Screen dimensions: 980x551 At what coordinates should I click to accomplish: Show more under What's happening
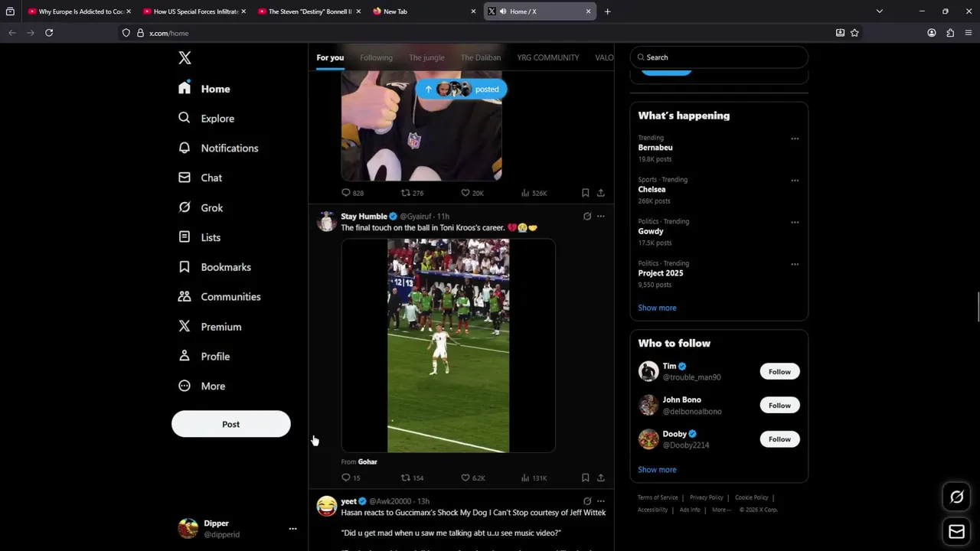[x=657, y=308]
